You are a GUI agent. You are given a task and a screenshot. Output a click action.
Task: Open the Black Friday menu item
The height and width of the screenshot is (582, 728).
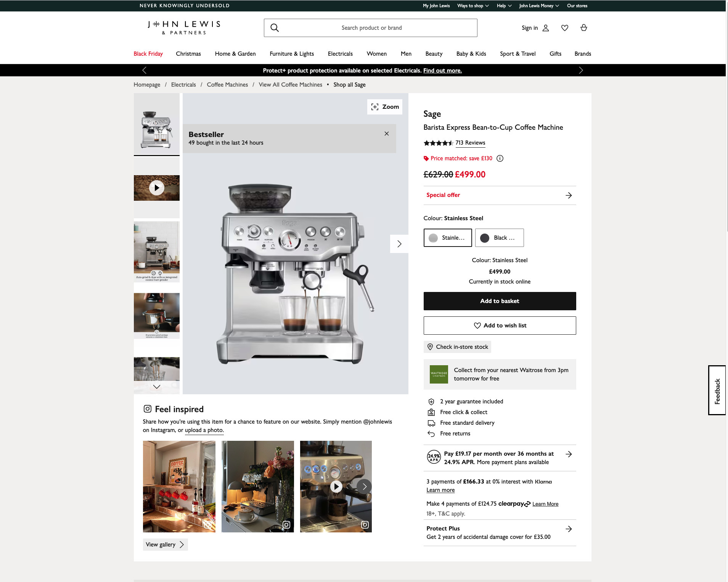[148, 54]
